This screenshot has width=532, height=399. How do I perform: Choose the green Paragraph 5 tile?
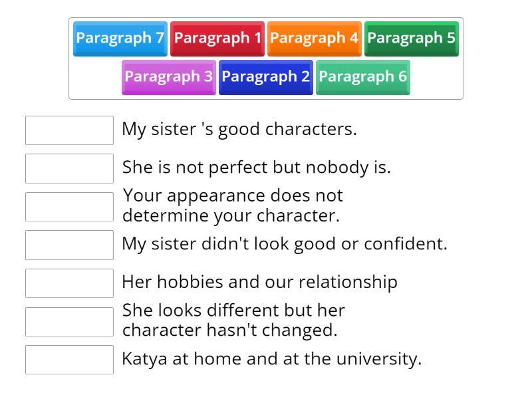pyautogui.click(x=412, y=38)
